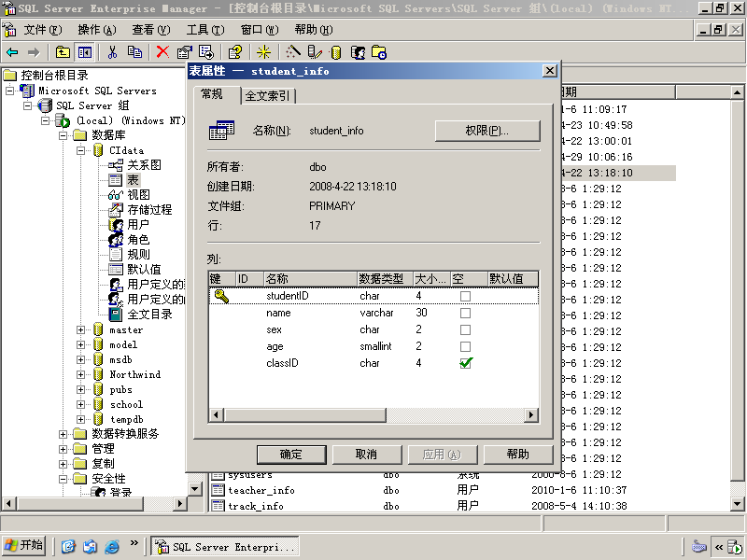This screenshot has height=560, width=747.
Task: Select the 视图 views node
Action: tap(130, 195)
